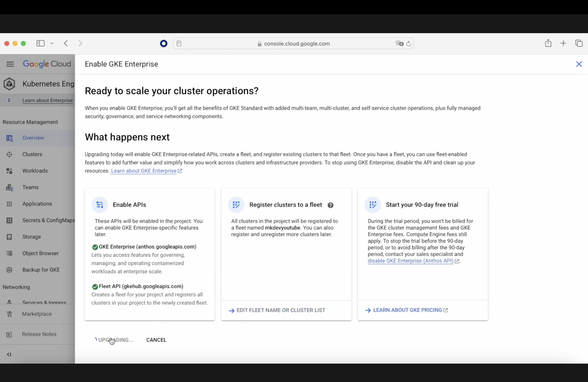Open Backup for GKE
588x382 pixels.
(x=38, y=270)
